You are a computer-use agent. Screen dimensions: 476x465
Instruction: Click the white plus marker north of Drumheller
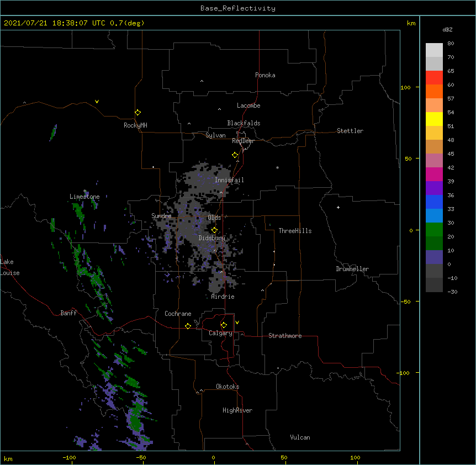[x=338, y=207]
